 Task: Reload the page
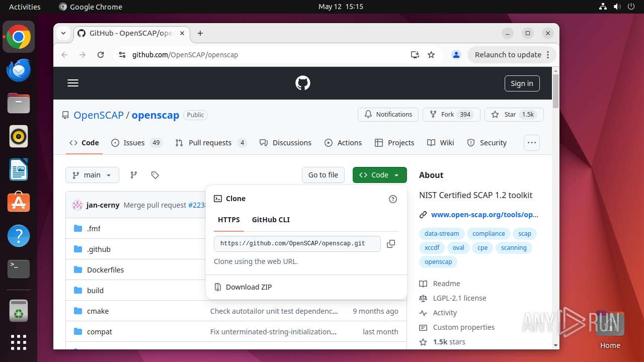[x=101, y=55]
